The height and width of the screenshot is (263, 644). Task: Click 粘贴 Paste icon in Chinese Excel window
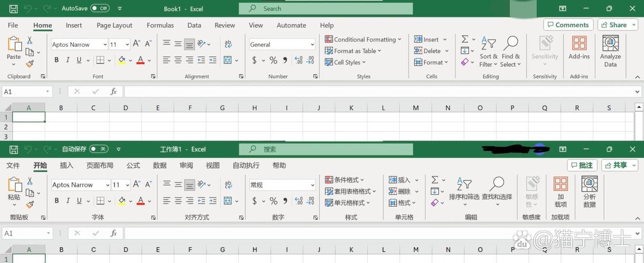tap(14, 185)
